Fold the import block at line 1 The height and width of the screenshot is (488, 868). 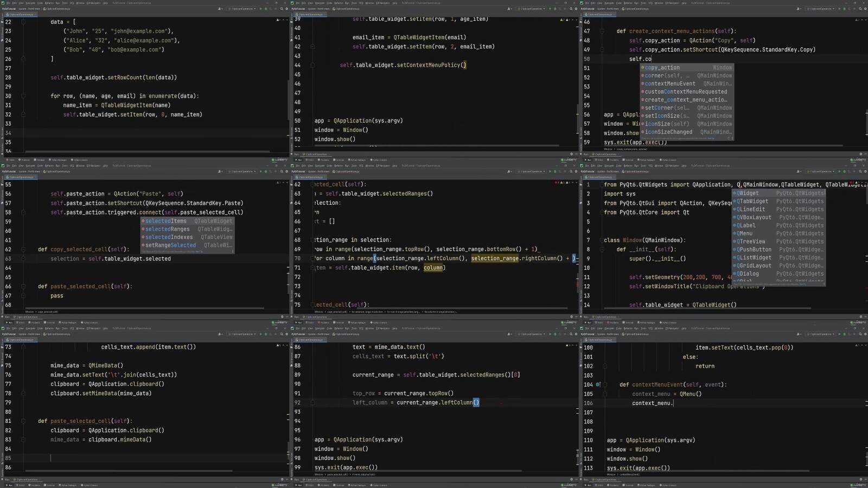pyautogui.click(x=602, y=185)
